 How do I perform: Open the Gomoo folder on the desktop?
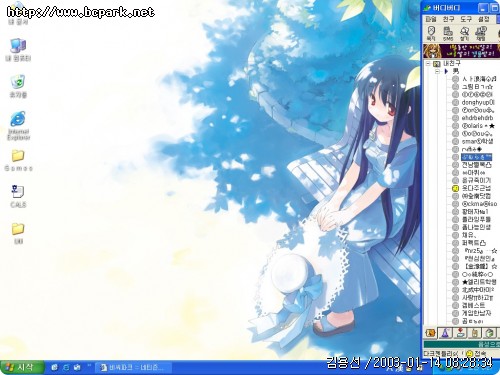pyautogui.click(x=18, y=160)
